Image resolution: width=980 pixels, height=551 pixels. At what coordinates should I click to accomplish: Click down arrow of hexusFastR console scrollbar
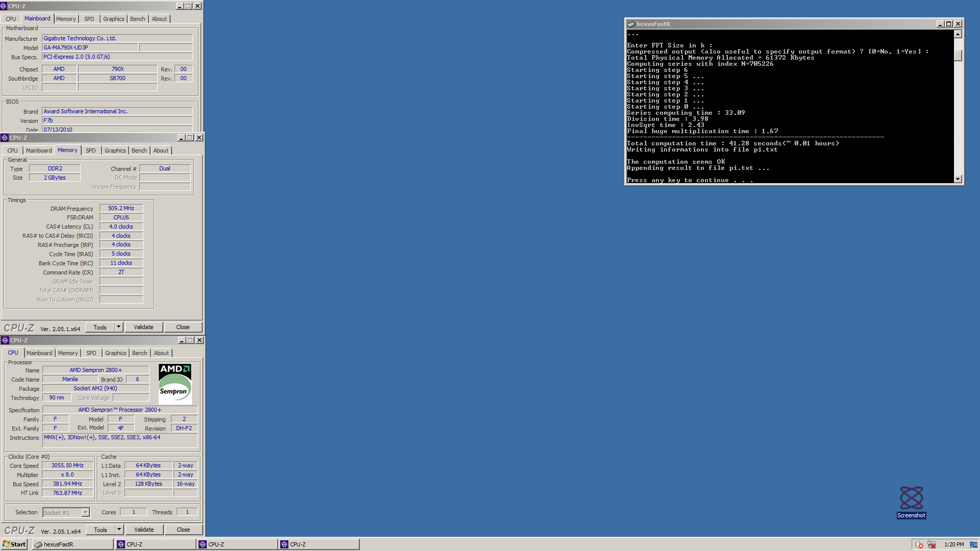[958, 179]
